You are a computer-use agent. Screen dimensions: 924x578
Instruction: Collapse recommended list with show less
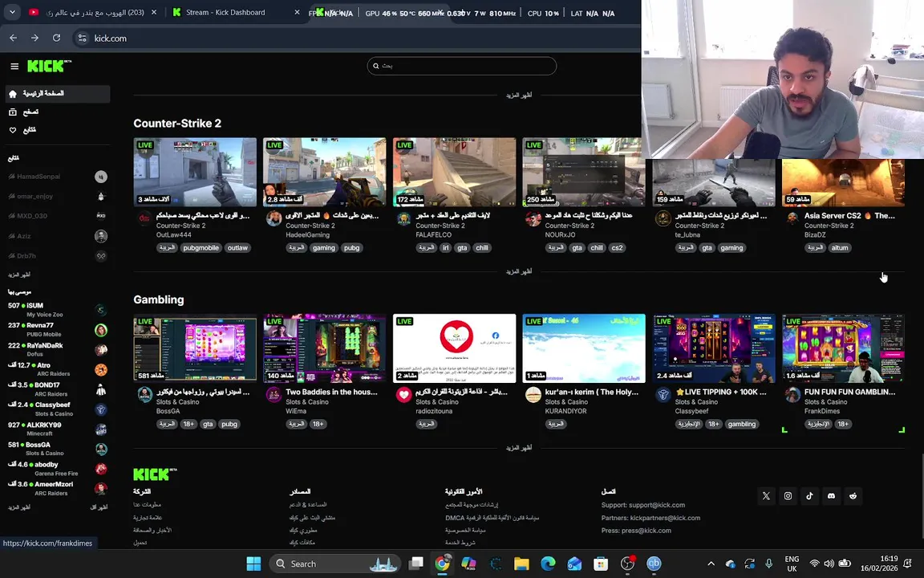(x=99, y=507)
